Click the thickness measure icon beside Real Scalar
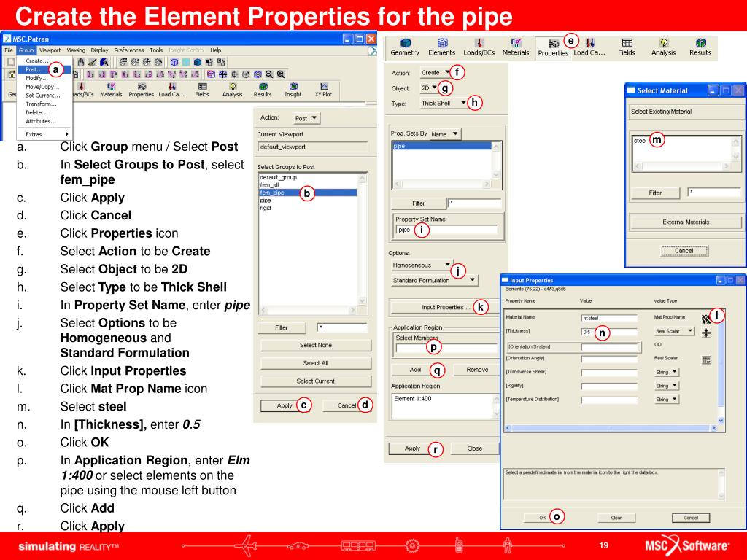This screenshot has height=560, width=747. tap(706, 332)
